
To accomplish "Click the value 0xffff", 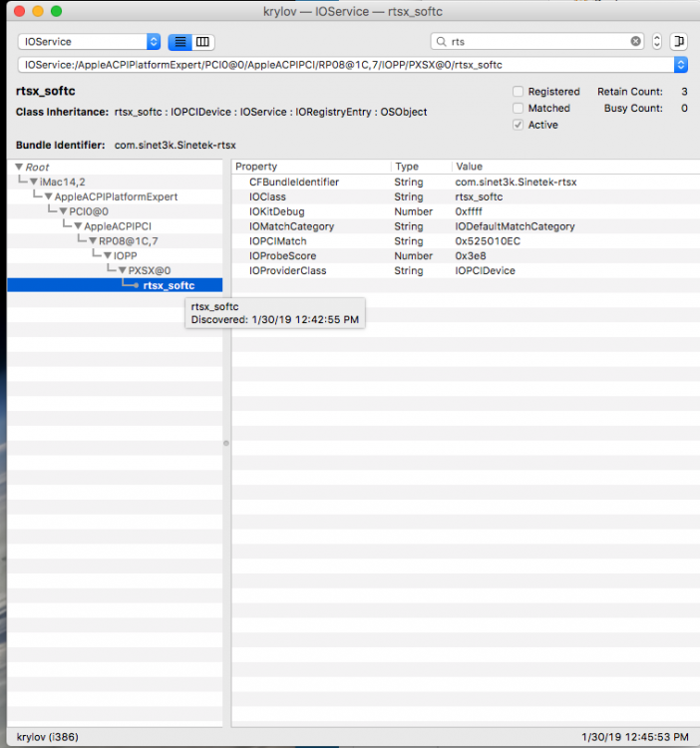I will pyautogui.click(x=469, y=211).
